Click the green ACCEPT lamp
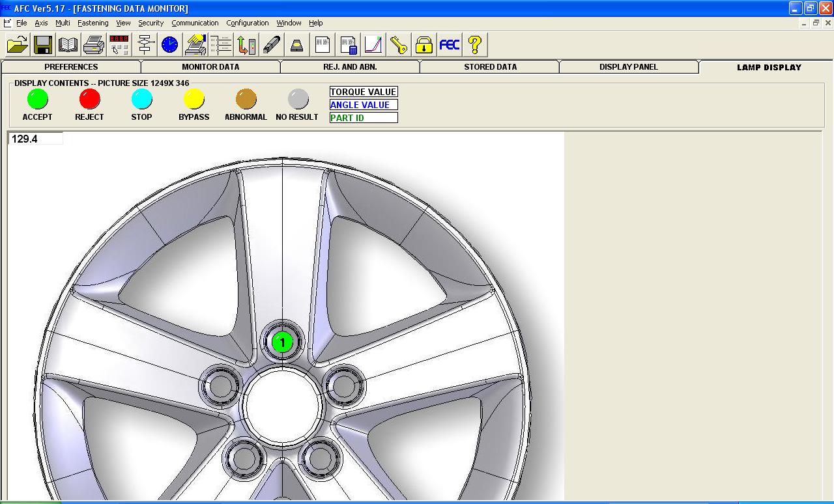Screen dimensions: 834x504 coord(38,99)
